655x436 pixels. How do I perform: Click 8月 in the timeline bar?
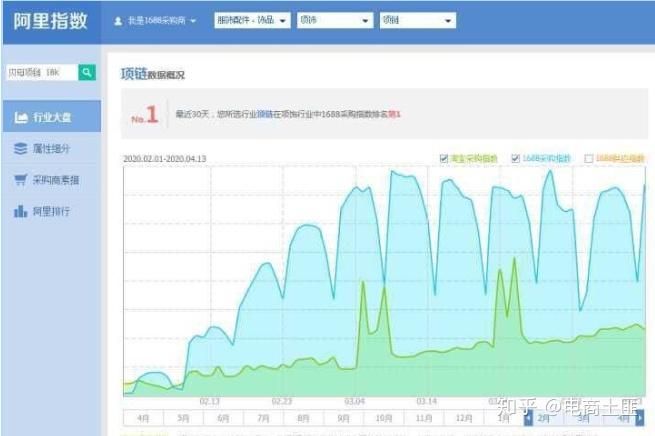pos(303,418)
